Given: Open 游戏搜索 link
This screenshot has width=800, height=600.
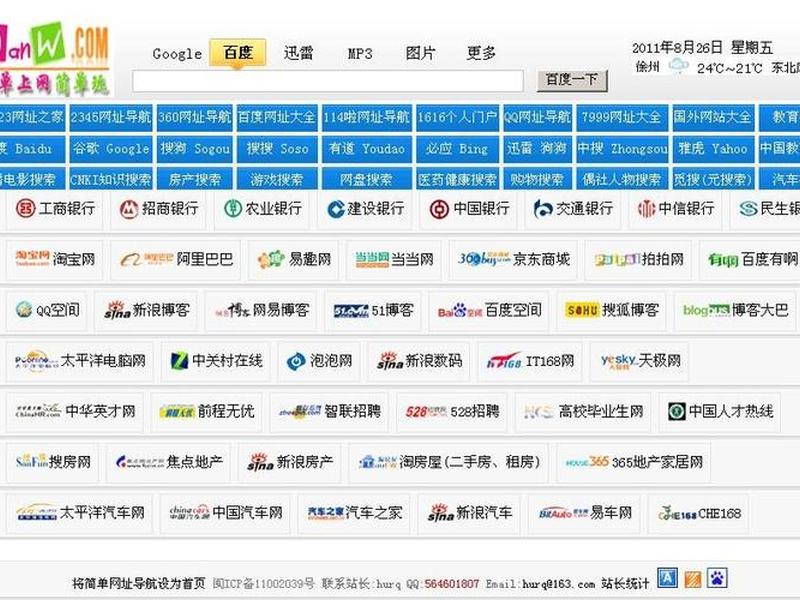Looking at the screenshot, I should pos(277,179).
